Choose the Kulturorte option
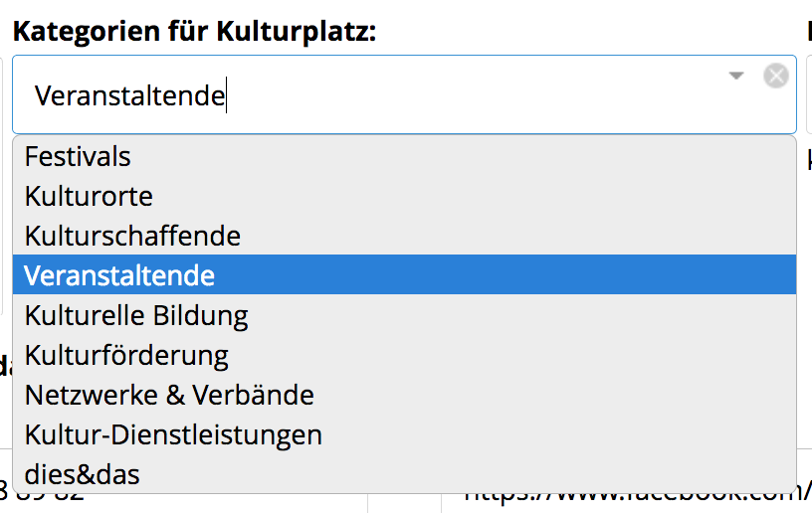 (404, 196)
